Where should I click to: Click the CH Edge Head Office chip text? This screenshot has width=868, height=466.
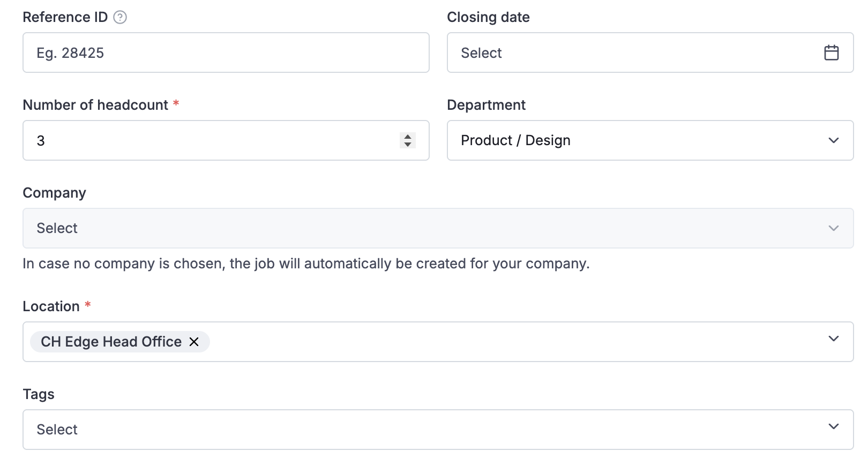click(x=111, y=342)
